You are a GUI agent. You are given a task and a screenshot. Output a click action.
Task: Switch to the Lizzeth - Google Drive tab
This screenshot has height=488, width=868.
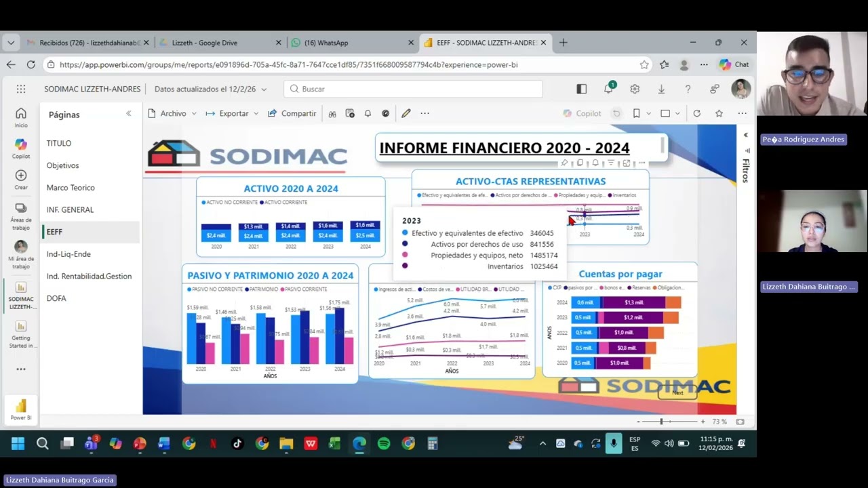click(220, 43)
